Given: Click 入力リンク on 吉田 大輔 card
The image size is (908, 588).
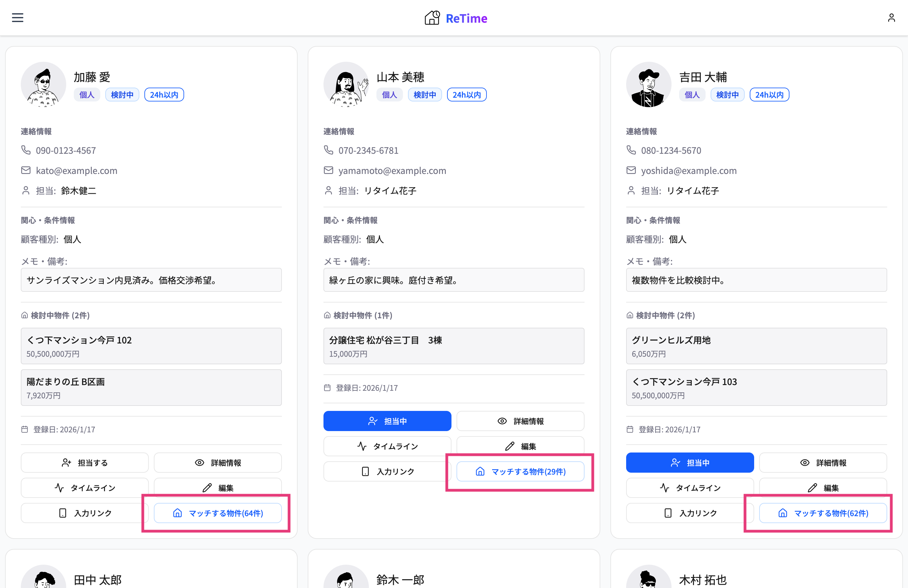Looking at the screenshot, I should [x=690, y=513].
